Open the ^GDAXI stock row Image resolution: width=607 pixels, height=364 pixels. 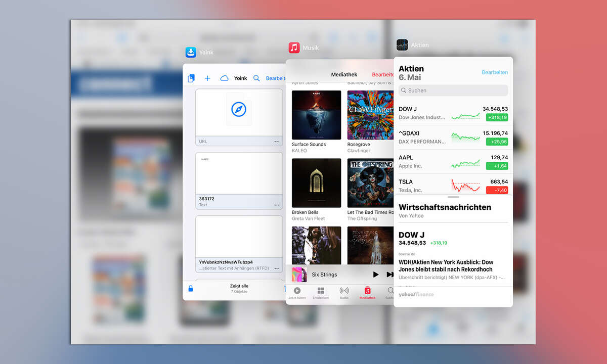coord(453,138)
